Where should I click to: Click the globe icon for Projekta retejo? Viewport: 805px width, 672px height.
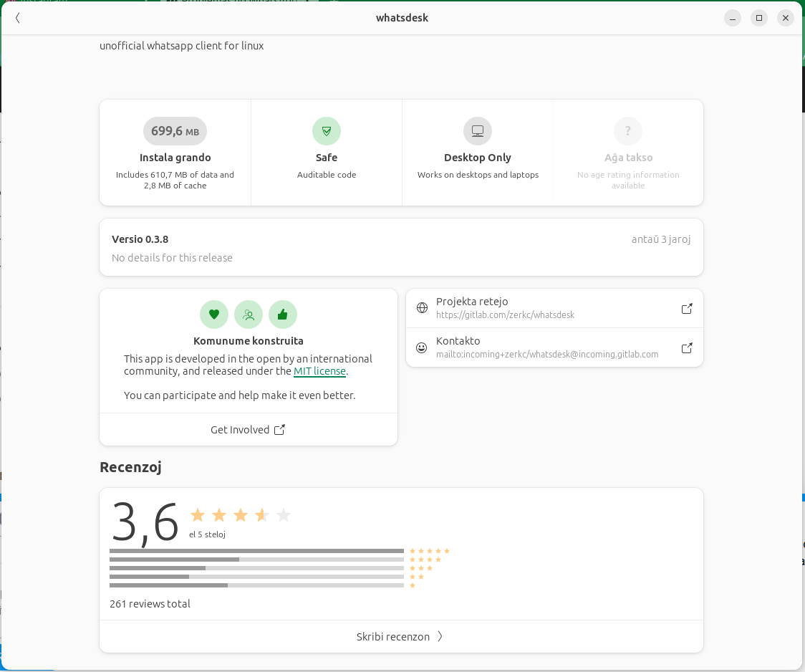(x=422, y=308)
